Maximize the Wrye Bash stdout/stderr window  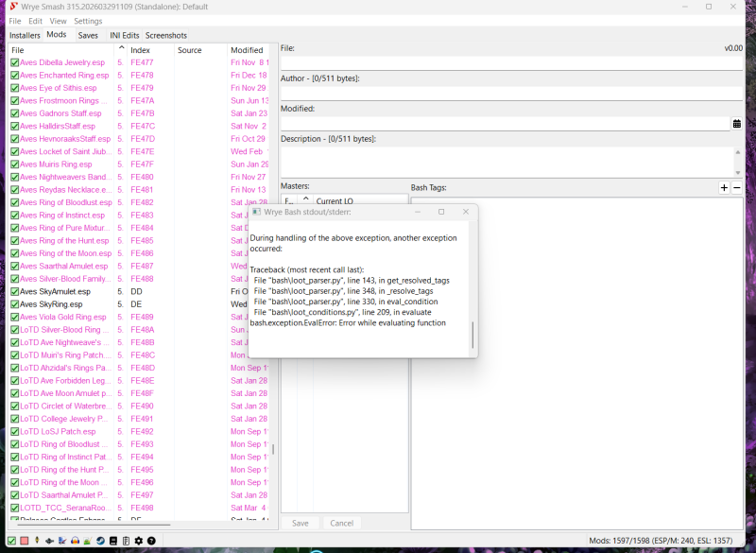[x=441, y=212]
